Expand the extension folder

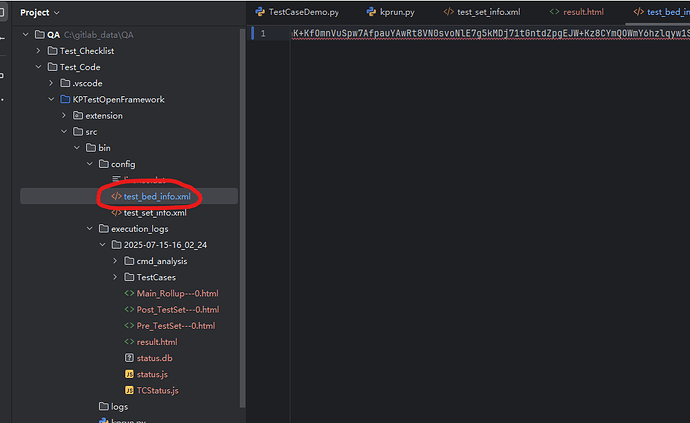[x=63, y=116]
